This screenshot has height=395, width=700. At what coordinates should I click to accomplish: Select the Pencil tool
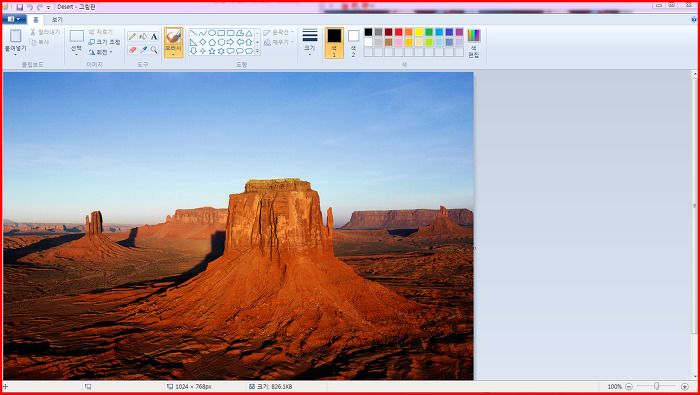point(133,37)
